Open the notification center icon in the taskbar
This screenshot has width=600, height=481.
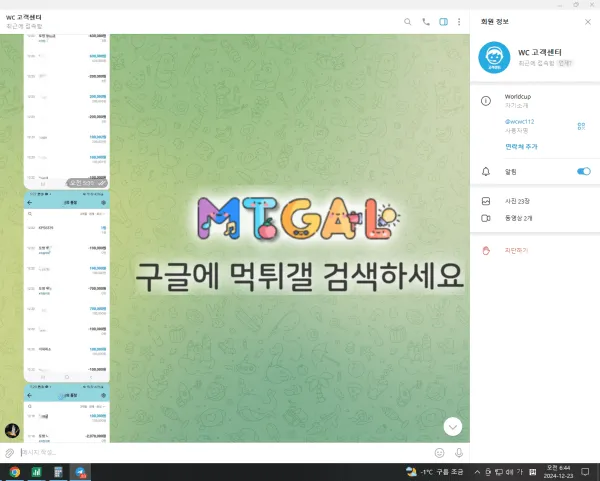(x=585, y=472)
